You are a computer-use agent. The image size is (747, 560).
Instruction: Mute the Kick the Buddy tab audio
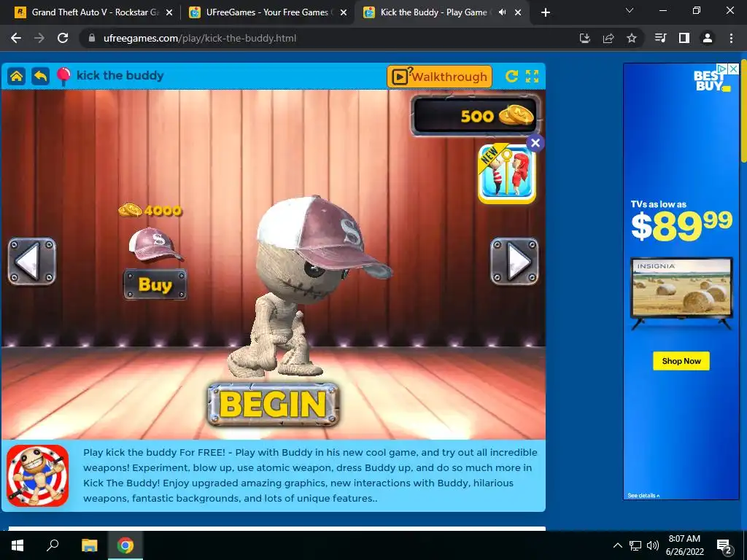click(502, 12)
